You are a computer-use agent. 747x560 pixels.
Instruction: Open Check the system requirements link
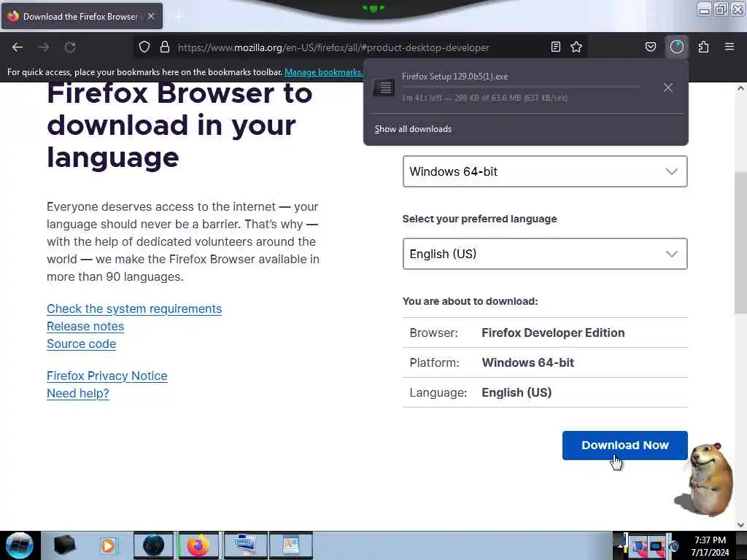pyautogui.click(x=134, y=308)
